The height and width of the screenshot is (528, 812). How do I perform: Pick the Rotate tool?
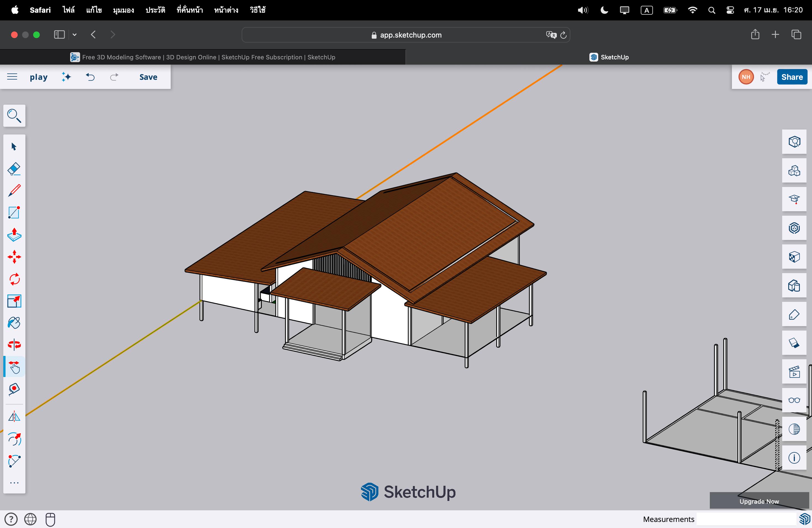pos(14,279)
